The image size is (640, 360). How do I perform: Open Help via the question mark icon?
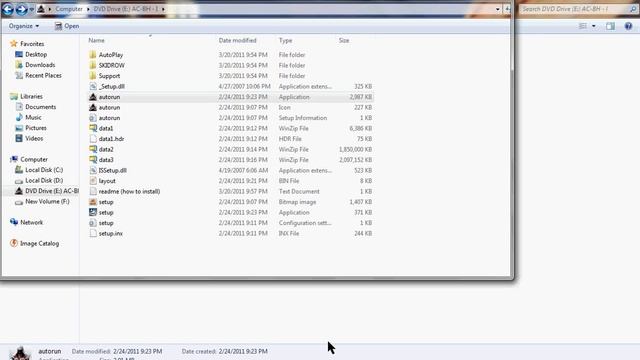tap(628, 26)
